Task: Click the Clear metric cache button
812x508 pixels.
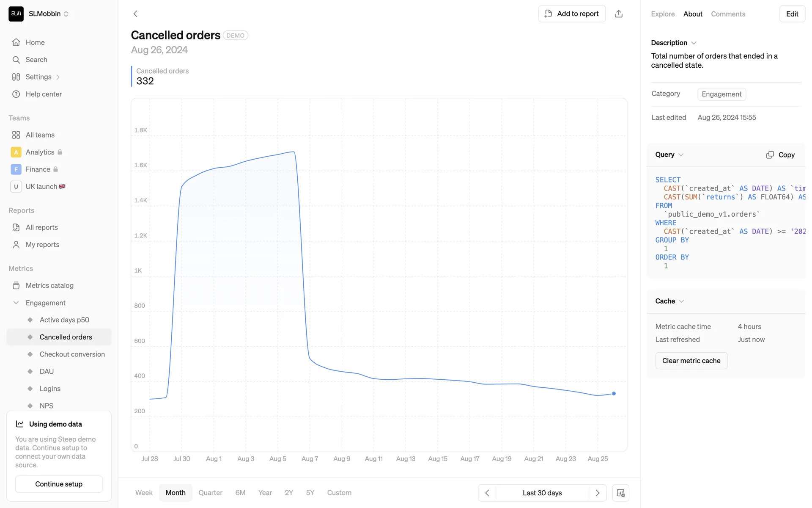Action: (x=691, y=361)
